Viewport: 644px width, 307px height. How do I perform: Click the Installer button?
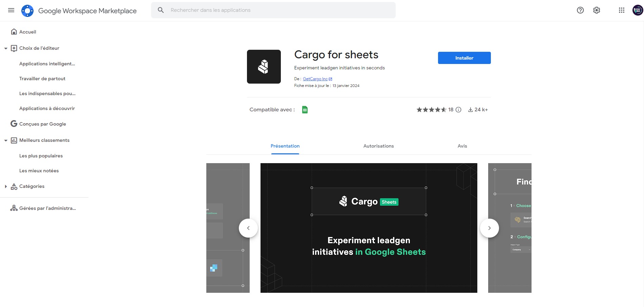[x=464, y=58]
